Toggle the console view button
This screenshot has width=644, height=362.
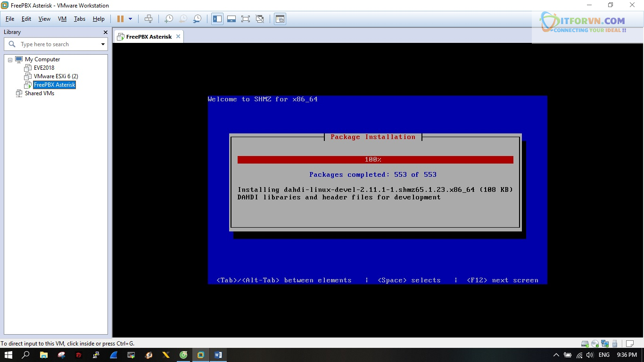coord(280,19)
